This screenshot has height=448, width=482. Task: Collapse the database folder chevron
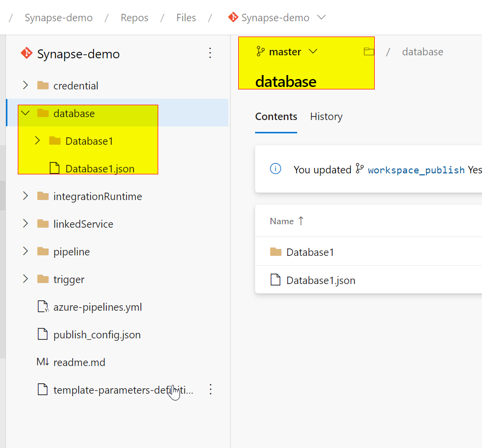(x=25, y=113)
